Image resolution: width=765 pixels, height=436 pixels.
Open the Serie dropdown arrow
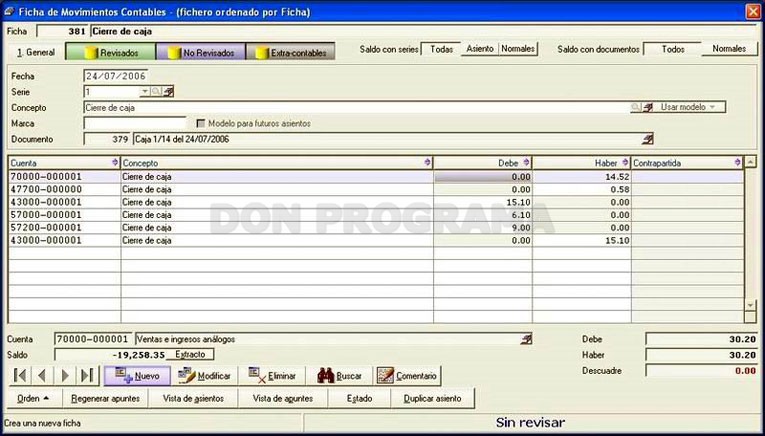click(145, 92)
